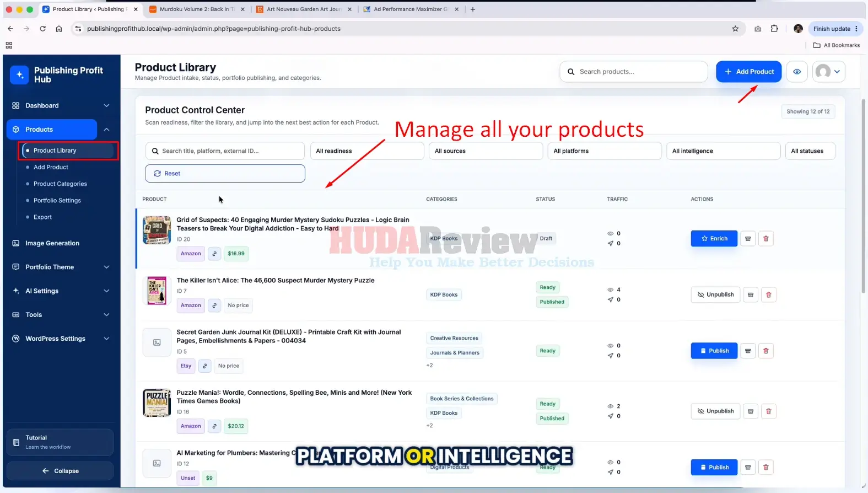
Task: Switch to Ad Performance Maximizer tab
Action: coord(411,9)
